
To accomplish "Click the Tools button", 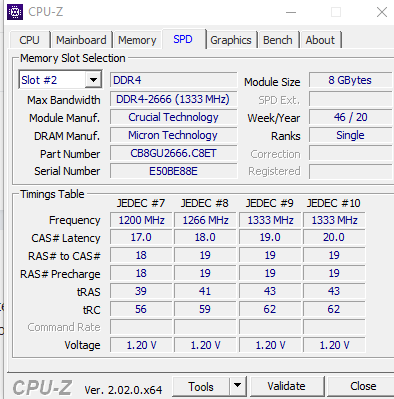I will click(x=201, y=386).
